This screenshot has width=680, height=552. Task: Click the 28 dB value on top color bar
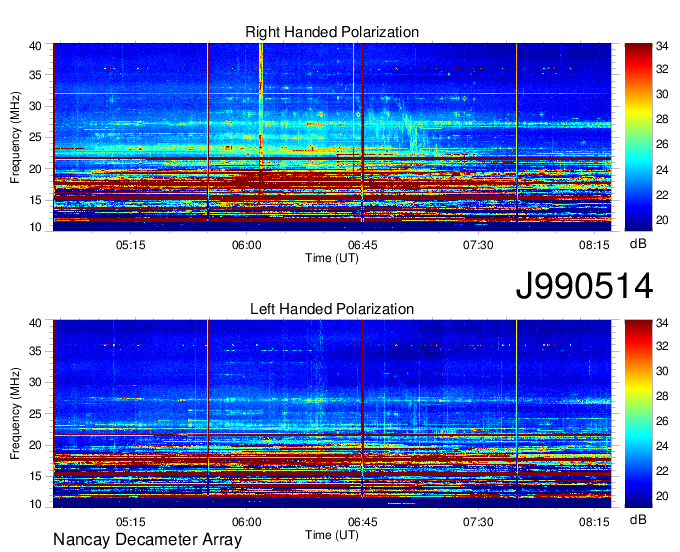662,119
